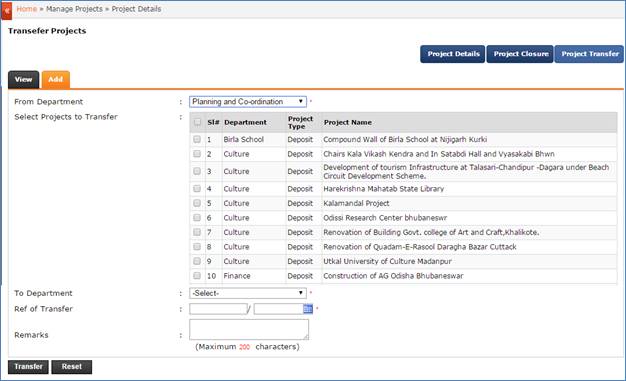Open the From Department dropdown
Image resolution: width=626 pixels, height=381 pixels.
(248, 102)
